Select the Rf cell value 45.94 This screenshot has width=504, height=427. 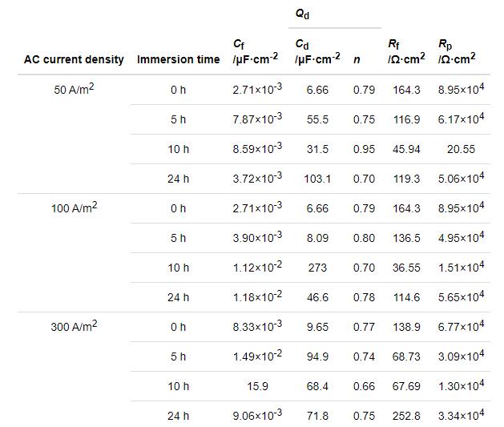click(x=407, y=149)
